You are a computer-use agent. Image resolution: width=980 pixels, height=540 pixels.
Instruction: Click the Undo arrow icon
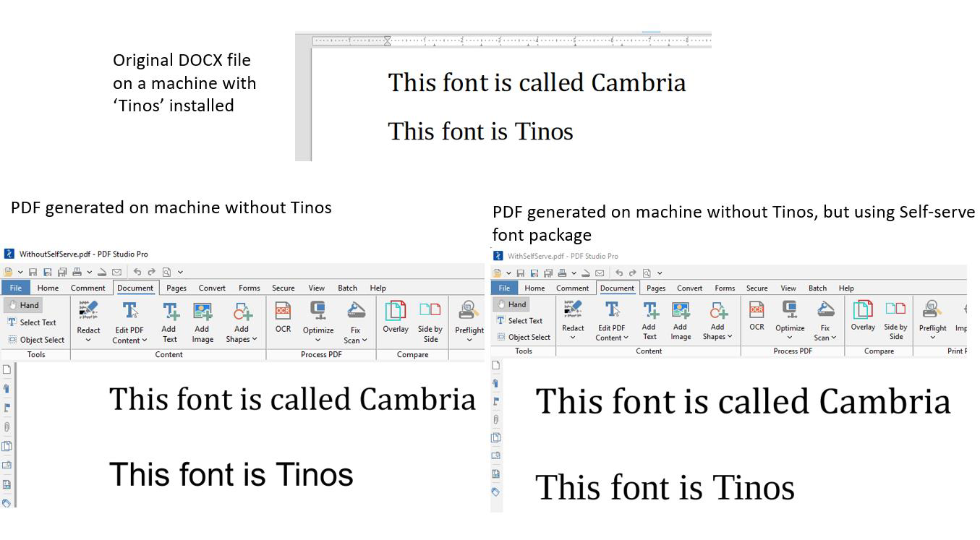click(136, 271)
